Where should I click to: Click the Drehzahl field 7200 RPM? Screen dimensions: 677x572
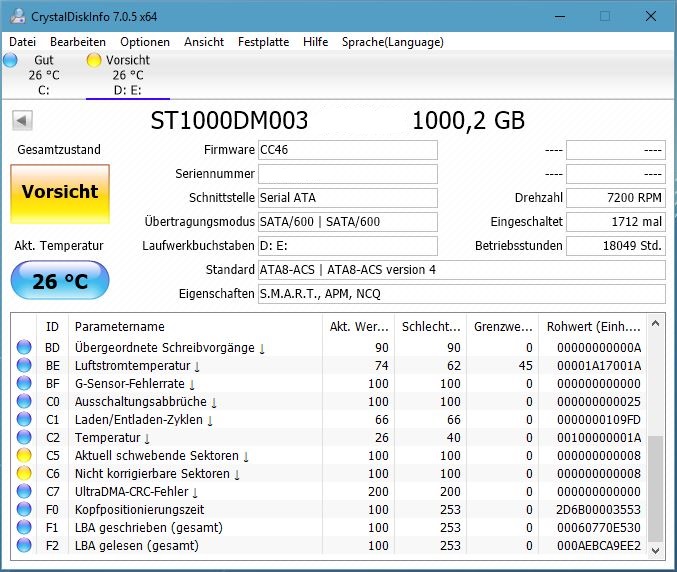point(616,198)
